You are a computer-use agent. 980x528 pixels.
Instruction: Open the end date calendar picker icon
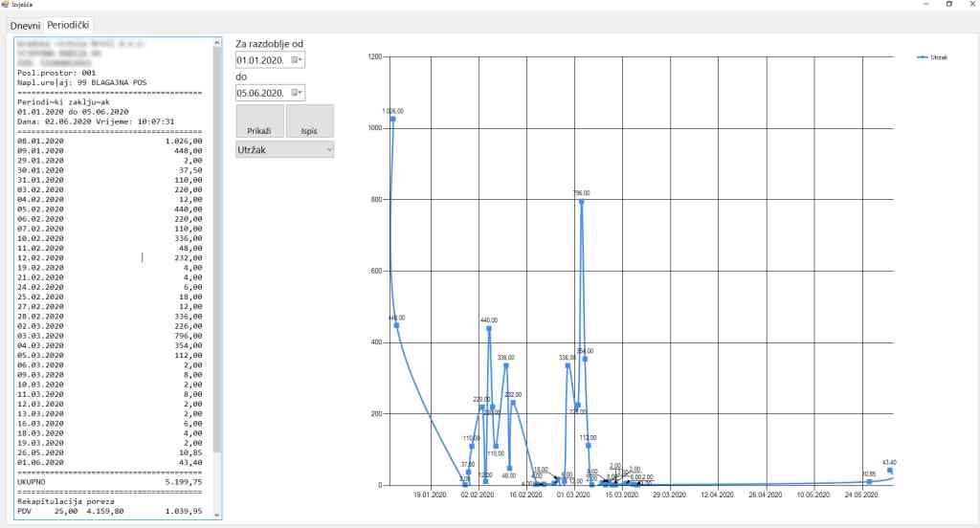click(296, 93)
